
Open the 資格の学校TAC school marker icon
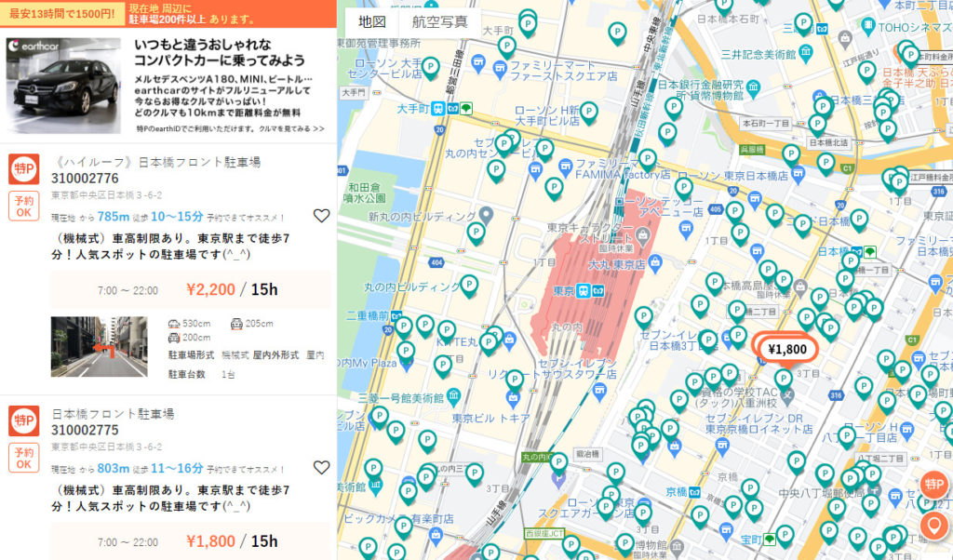(788, 395)
